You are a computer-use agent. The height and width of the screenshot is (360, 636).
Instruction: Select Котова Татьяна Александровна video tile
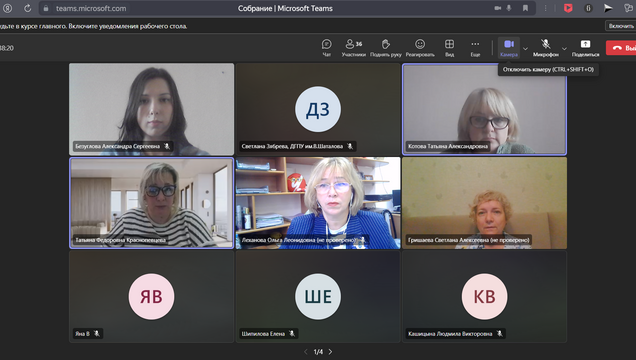pyautogui.click(x=484, y=109)
